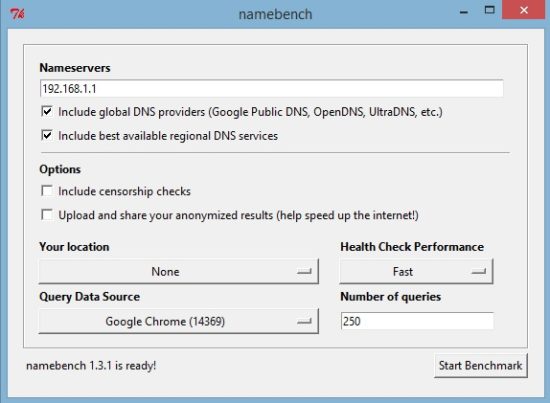The image size is (550, 403).
Task: Open the Health Check Performance dropdown
Action: point(416,271)
